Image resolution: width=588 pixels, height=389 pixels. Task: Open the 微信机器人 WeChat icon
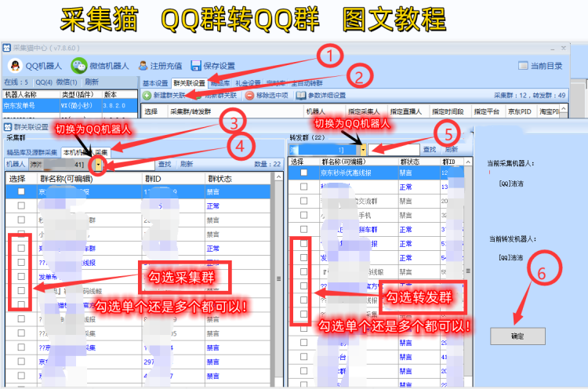[78, 65]
